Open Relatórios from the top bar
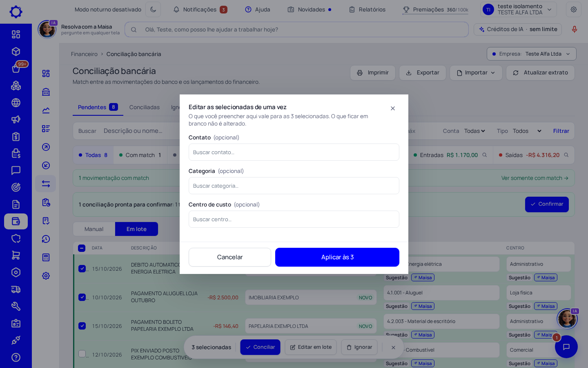Viewport: 588px width, 368px height. tap(367, 9)
